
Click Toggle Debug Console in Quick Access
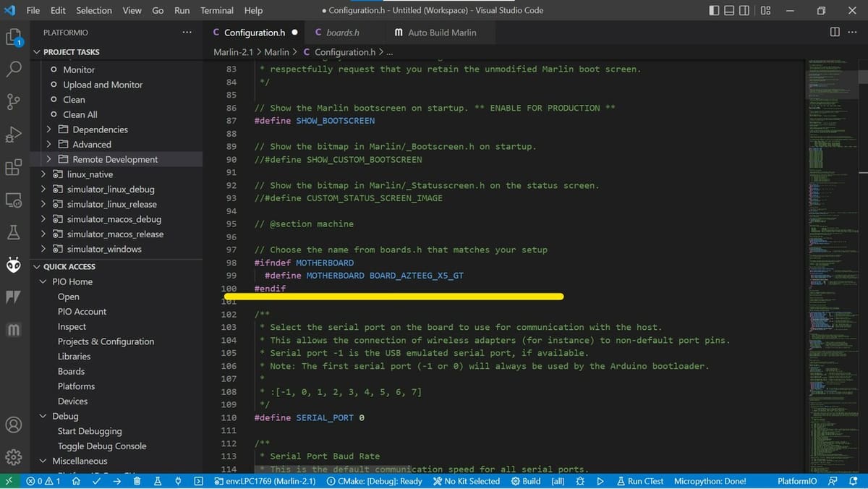102,446
